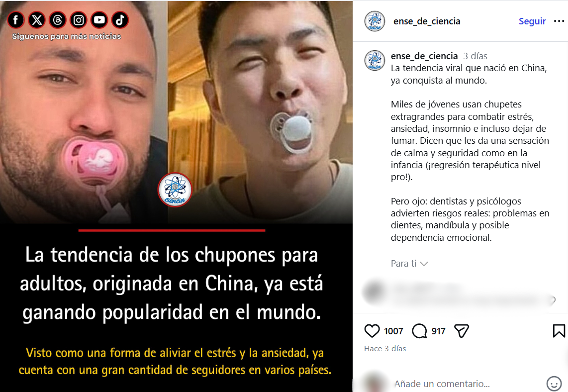The height and width of the screenshot is (392, 568).
Task: Save the post with the bookmark icon
Action: coord(559,331)
